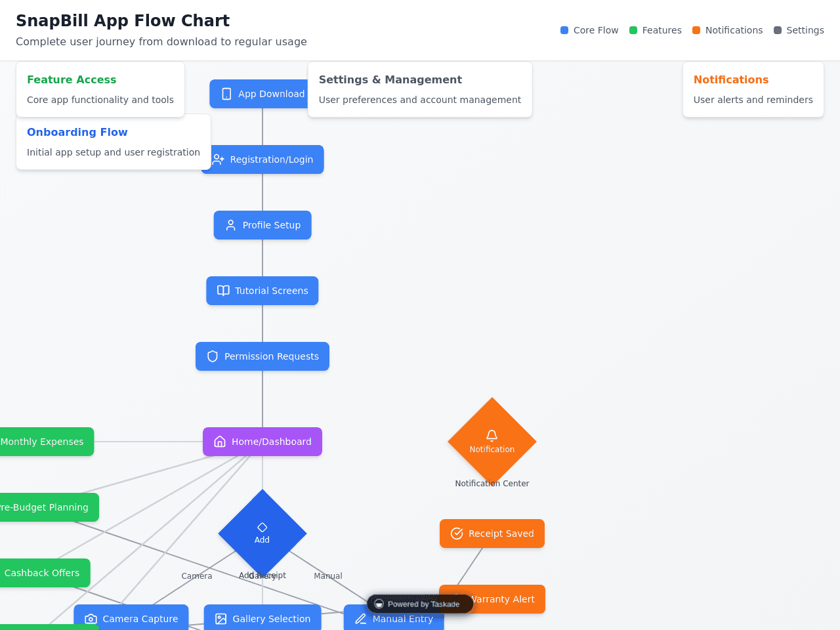Image resolution: width=840 pixels, height=630 pixels.
Task: Select the Monthly Expenses feature node
Action: pyautogui.click(x=47, y=442)
